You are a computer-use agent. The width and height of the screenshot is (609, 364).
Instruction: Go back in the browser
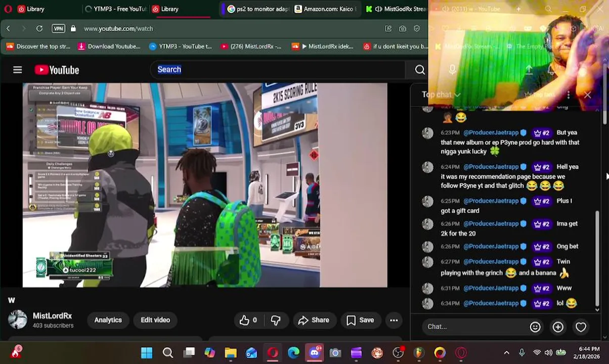tap(8, 29)
